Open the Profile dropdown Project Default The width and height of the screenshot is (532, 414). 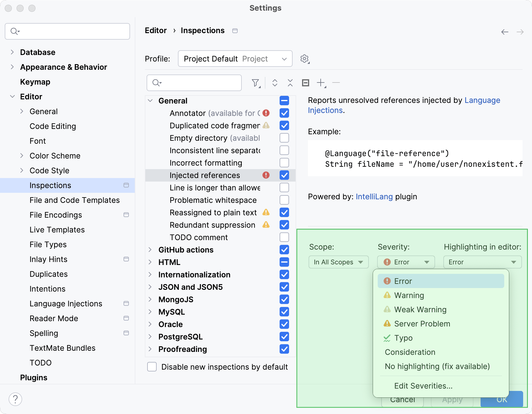[x=235, y=59]
